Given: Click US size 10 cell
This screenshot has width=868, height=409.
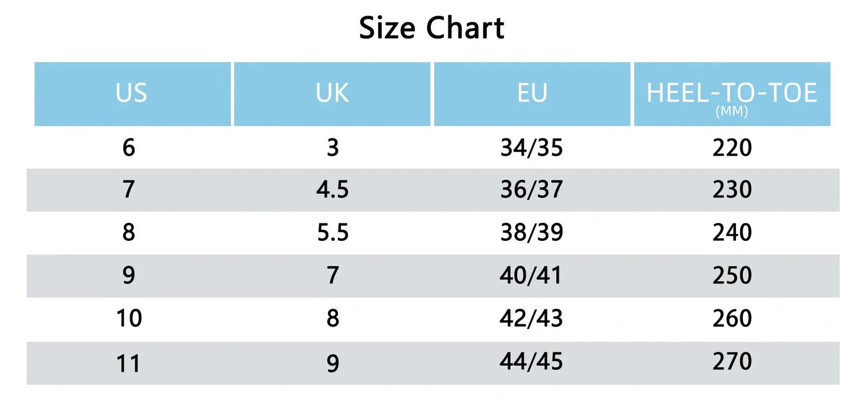Looking at the screenshot, I should (129, 318).
